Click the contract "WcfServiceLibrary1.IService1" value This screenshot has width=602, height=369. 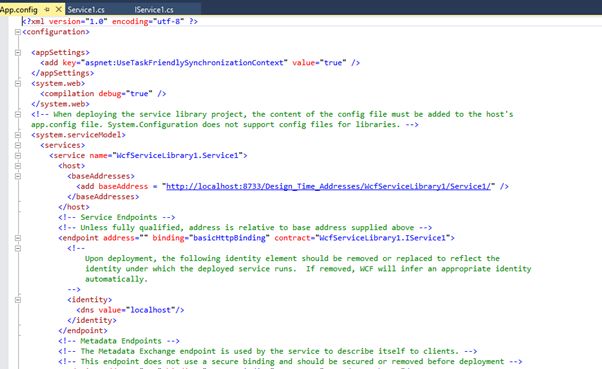tap(382, 238)
